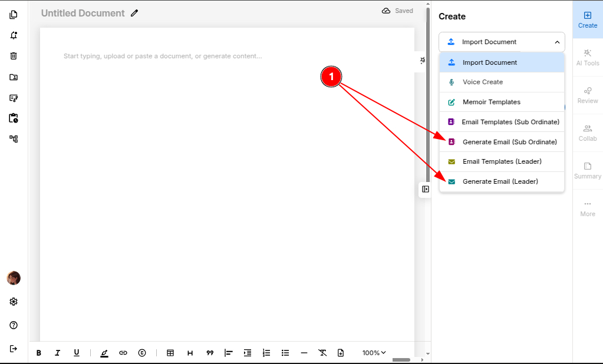Insert a numbered list
This screenshot has width=603, height=364.
(266, 353)
